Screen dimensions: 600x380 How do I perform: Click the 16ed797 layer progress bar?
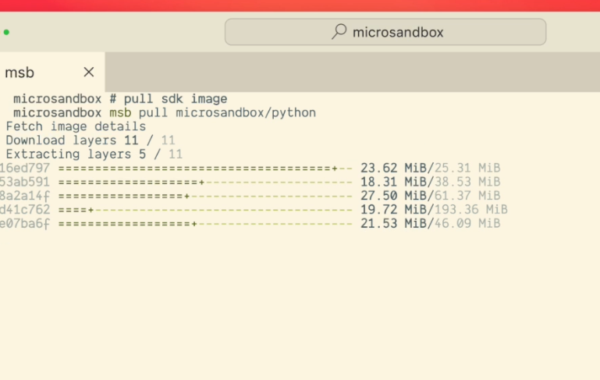(x=205, y=168)
